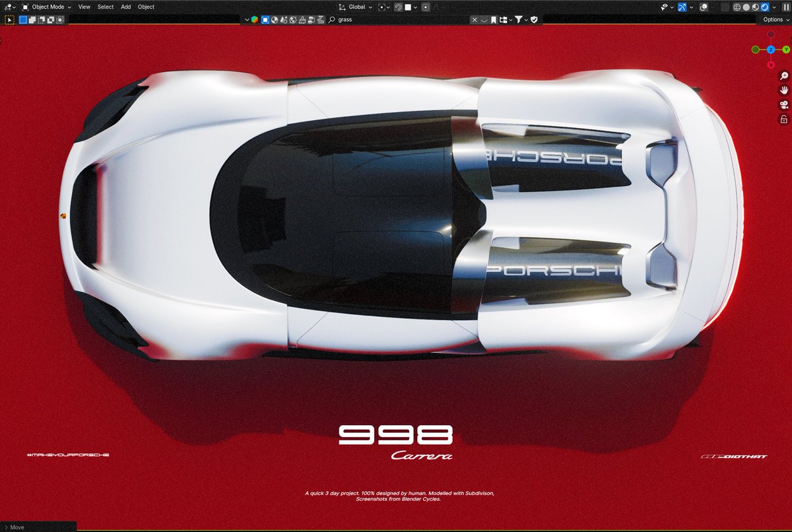This screenshot has width=792, height=532.
Task: Click the grass search field
Action: tap(398, 20)
